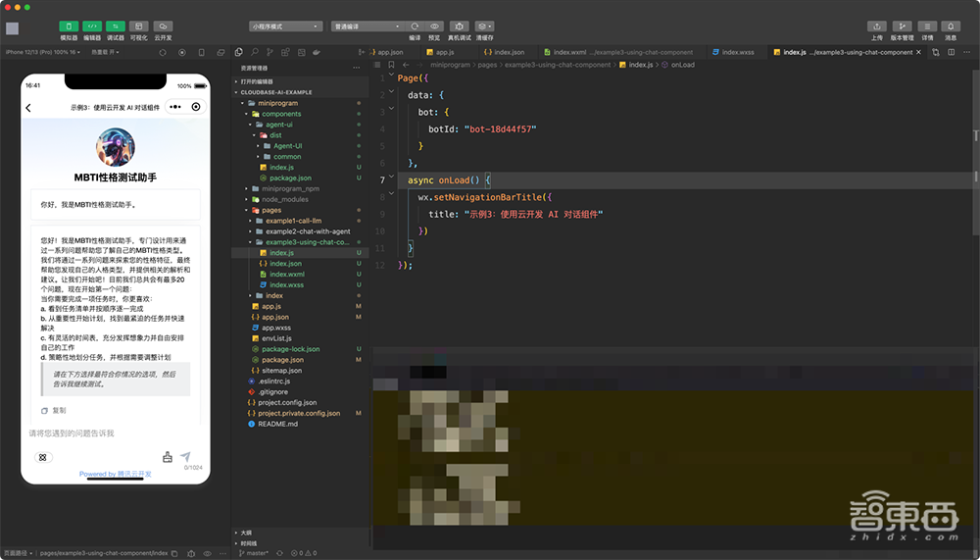This screenshot has height=560, width=980.
Task: Open README.md in the file tree
Action: point(277,424)
